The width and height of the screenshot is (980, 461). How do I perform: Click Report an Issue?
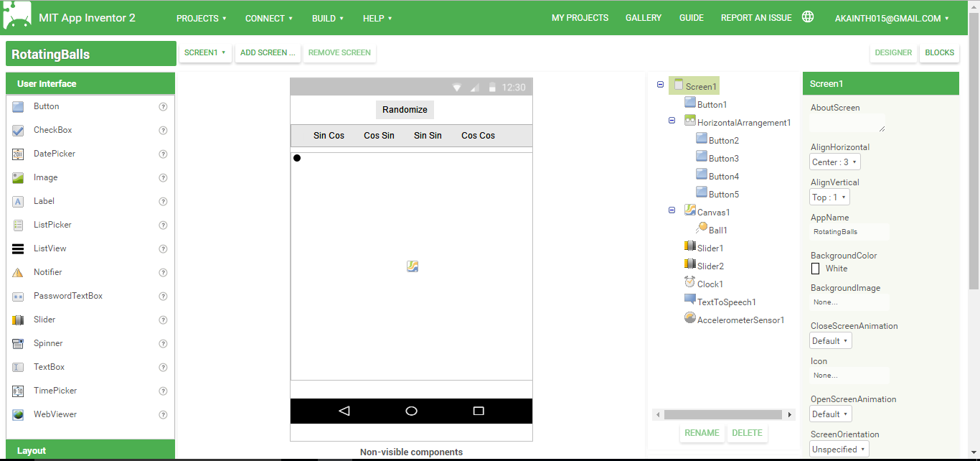point(756,18)
